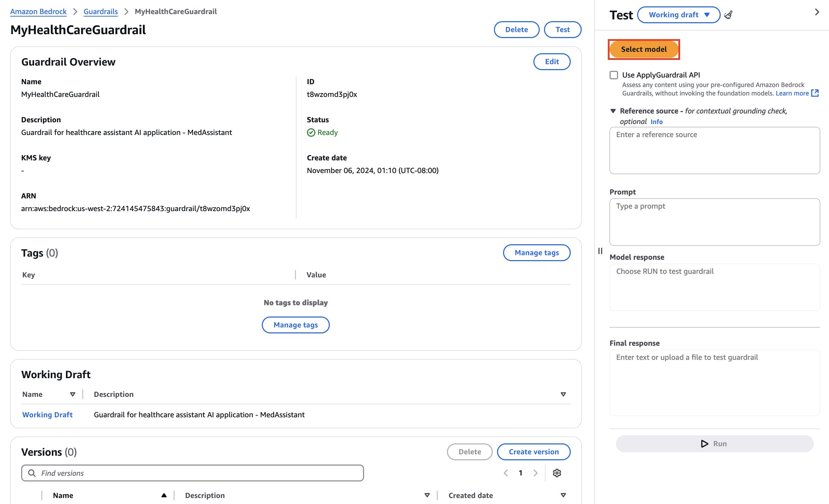Click the overview description text
The image size is (829, 504).
[x=127, y=133]
